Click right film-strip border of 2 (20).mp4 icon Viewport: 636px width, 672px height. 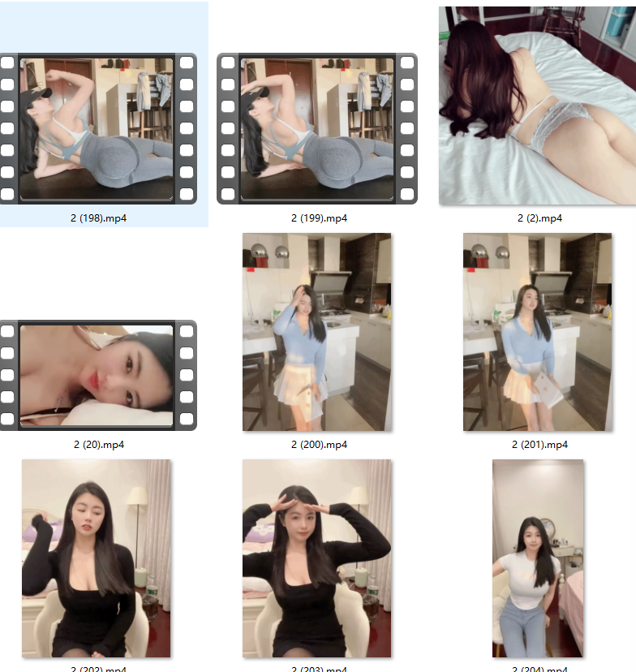pyautogui.click(x=186, y=375)
